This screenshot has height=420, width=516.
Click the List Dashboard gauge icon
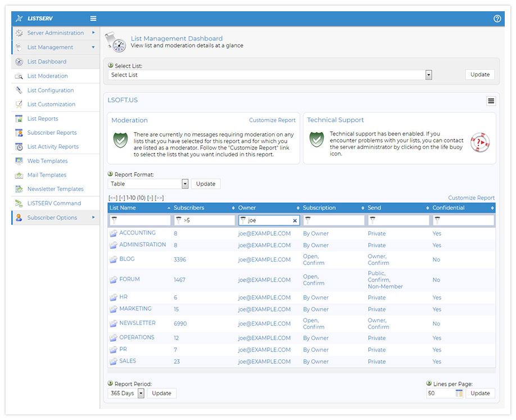point(19,61)
